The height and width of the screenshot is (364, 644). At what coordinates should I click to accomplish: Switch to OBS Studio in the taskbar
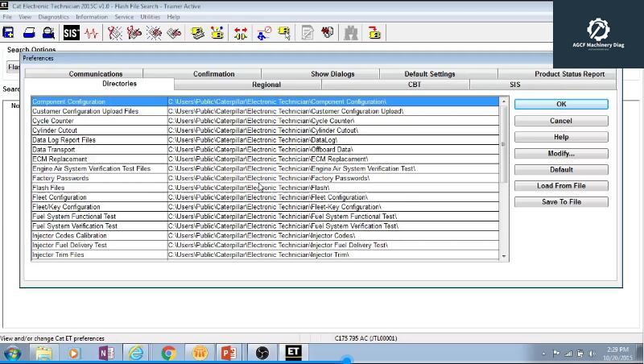tap(262, 354)
